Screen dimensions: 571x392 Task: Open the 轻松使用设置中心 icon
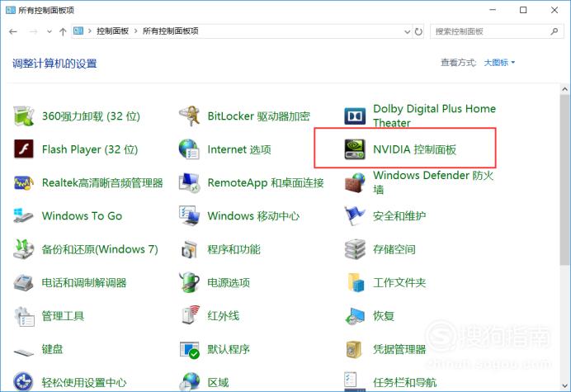[23, 382]
